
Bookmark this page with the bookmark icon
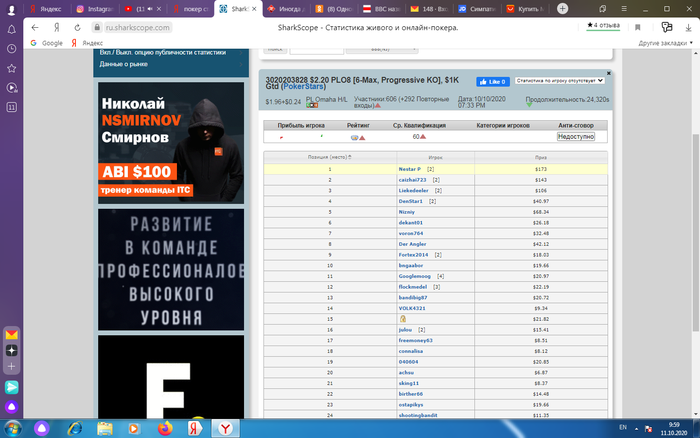(638, 28)
